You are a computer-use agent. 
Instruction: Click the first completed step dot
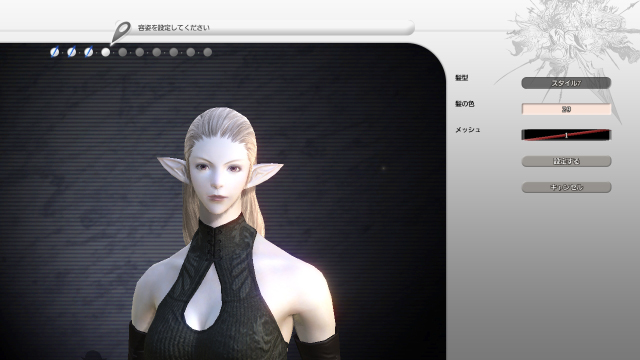click(54, 52)
